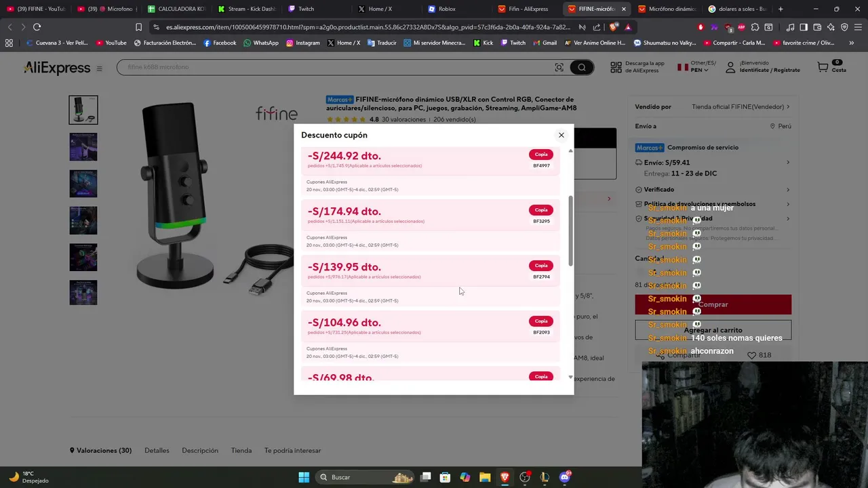
Task: Open the Valoraciones (30) tab
Action: click(101, 450)
